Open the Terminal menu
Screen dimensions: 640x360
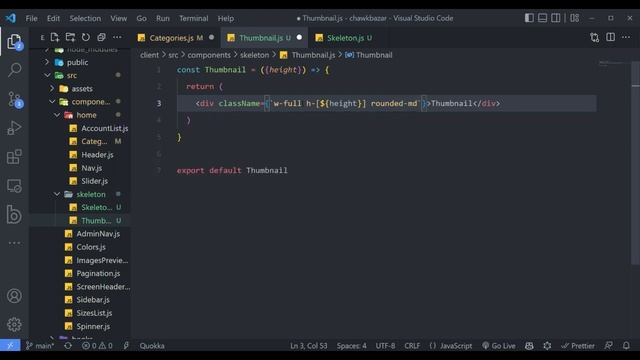(193, 18)
